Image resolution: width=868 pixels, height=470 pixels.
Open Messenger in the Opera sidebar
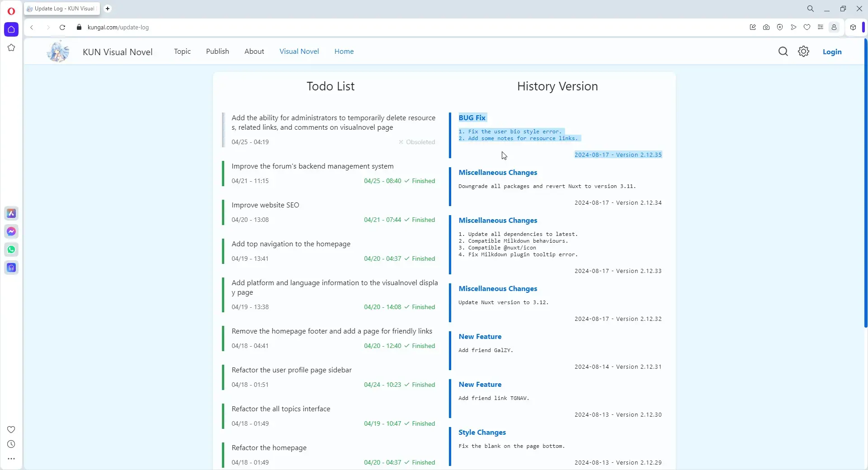tap(11, 231)
